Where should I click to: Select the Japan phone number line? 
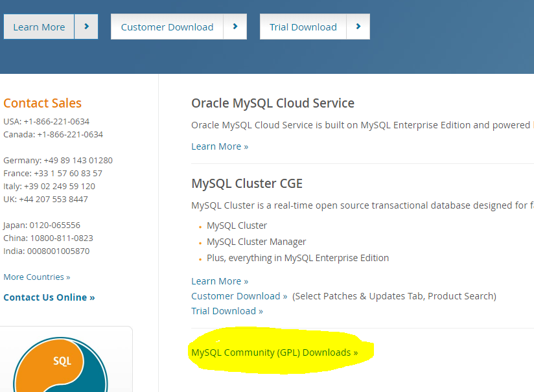click(42, 225)
